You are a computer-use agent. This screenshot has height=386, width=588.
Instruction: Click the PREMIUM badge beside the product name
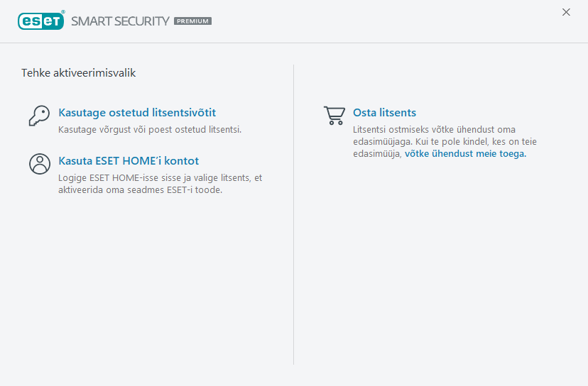tap(192, 21)
